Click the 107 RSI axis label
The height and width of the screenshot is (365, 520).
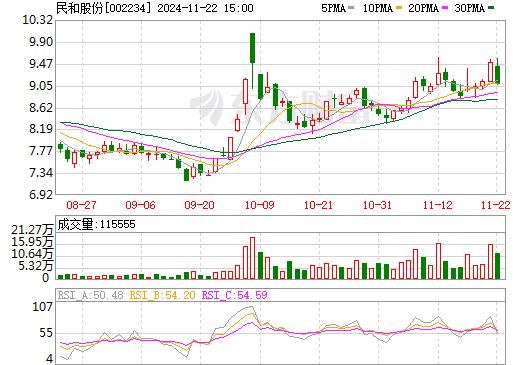(x=42, y=307)
